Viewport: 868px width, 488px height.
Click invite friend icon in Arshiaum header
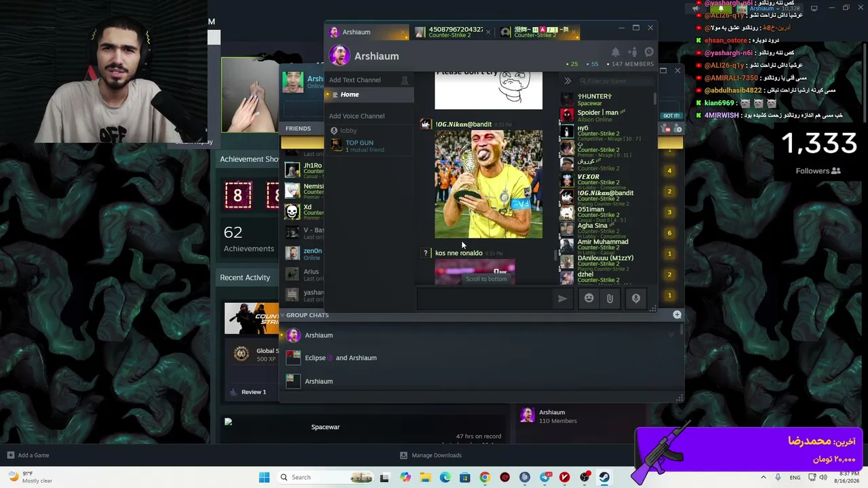[x=632, y=52]
